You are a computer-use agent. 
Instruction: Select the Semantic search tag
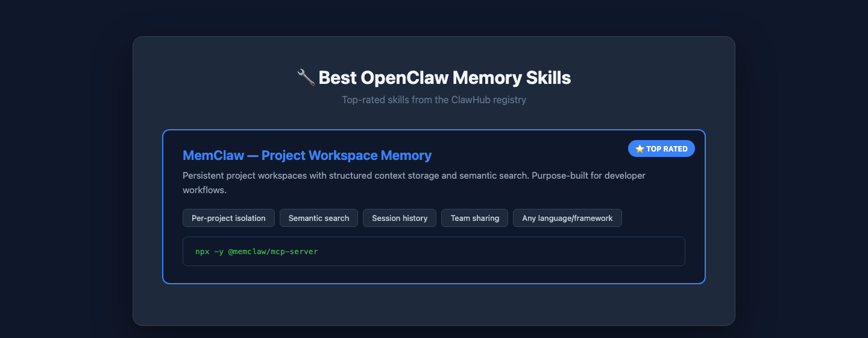point(319,218)
